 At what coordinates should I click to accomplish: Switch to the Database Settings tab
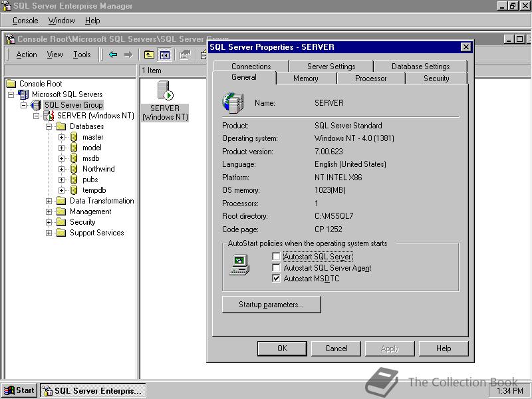(x=420, y=66)
